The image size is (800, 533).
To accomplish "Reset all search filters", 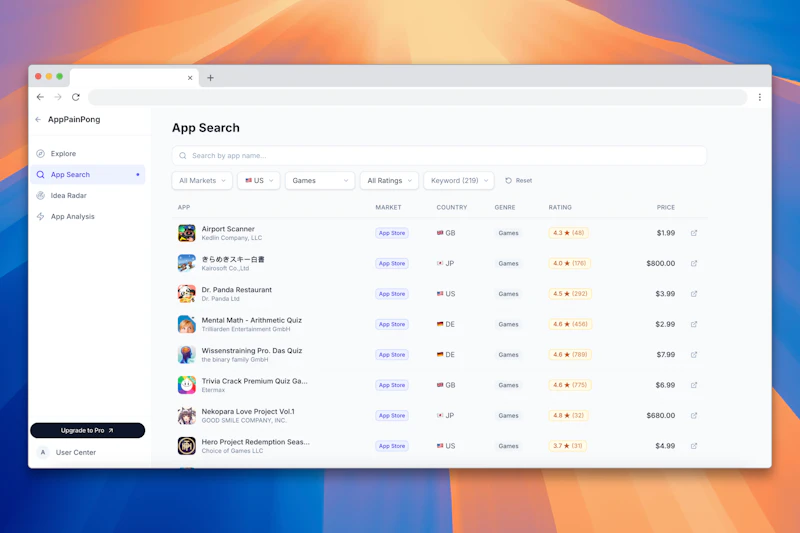I will (518, 181).
